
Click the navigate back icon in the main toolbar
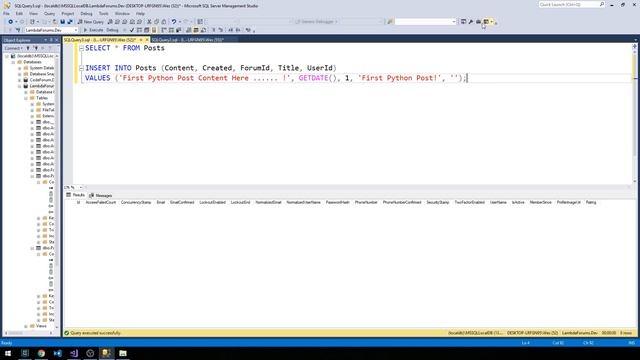10,22
